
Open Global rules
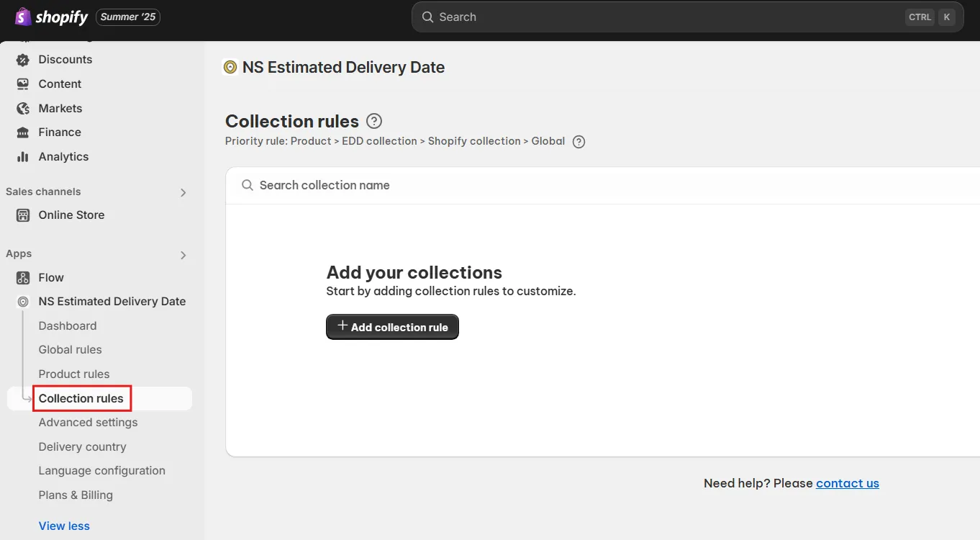click(x=71, y=350)
